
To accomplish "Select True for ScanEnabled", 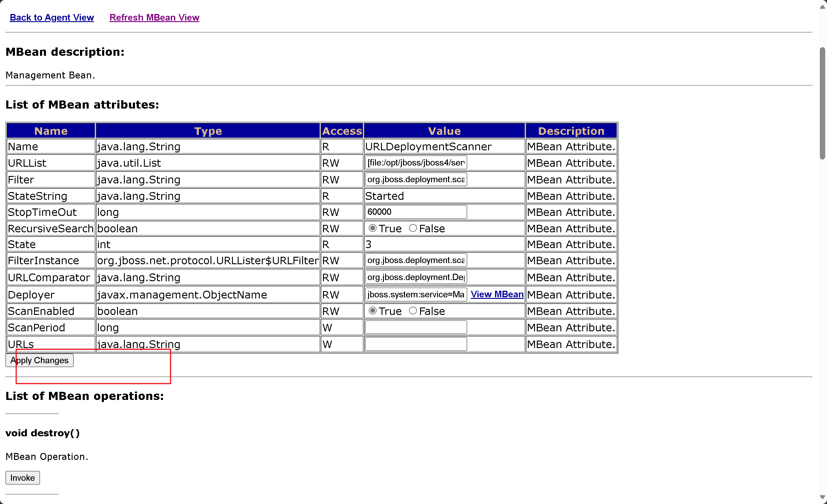I will click(372, 311).
